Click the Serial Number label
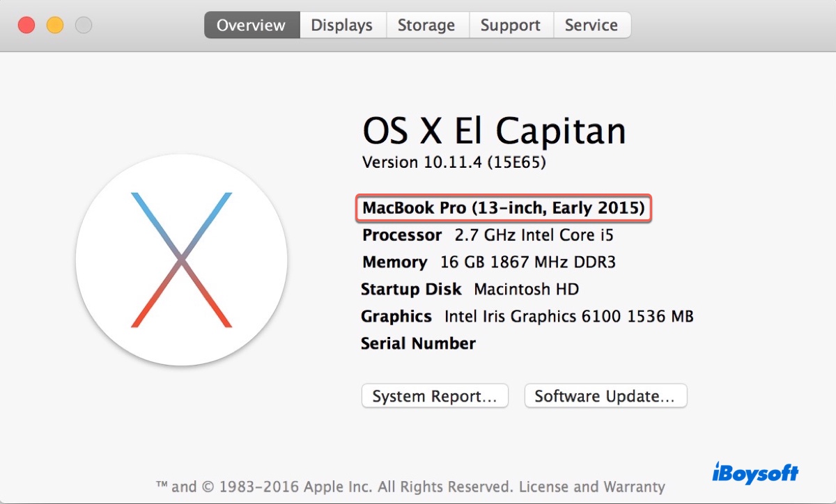Viewport: 836px width, 504px height. (418, 343)
